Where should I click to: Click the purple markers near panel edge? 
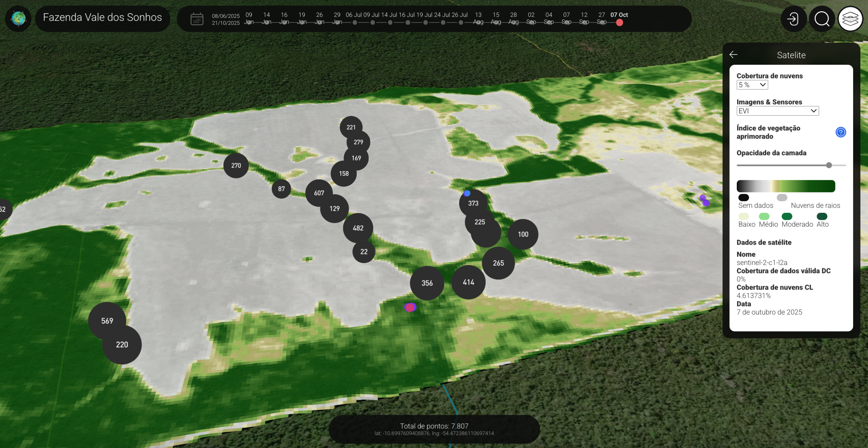(x=705, y=201)
